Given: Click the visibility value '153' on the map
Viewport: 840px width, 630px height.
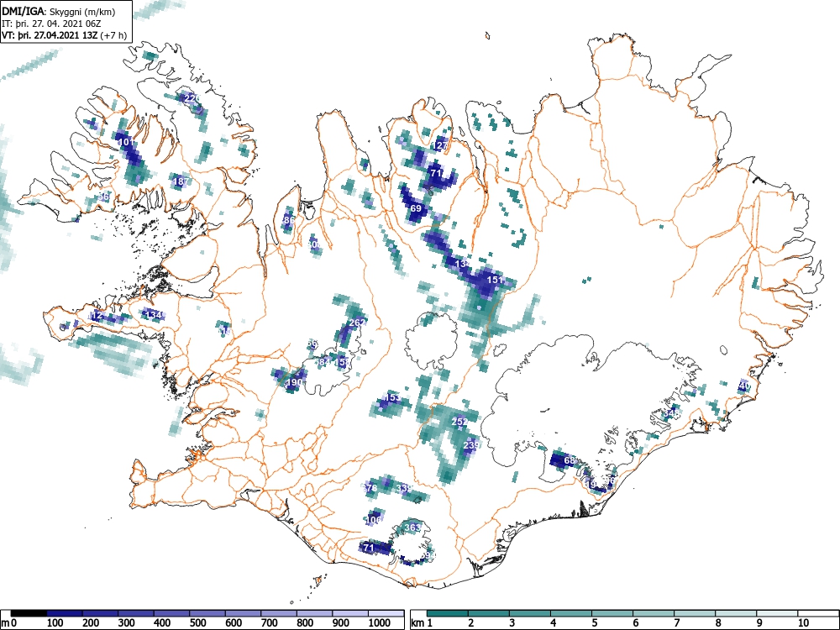Looking at the screenshot, I should click(x=392, y=397).
